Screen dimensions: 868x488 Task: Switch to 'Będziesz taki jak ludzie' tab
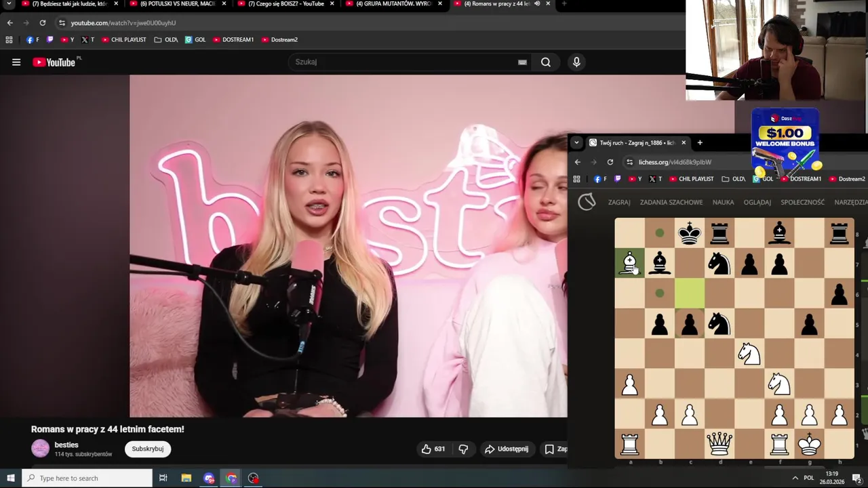pyautogui.click(x=71, y=4)
